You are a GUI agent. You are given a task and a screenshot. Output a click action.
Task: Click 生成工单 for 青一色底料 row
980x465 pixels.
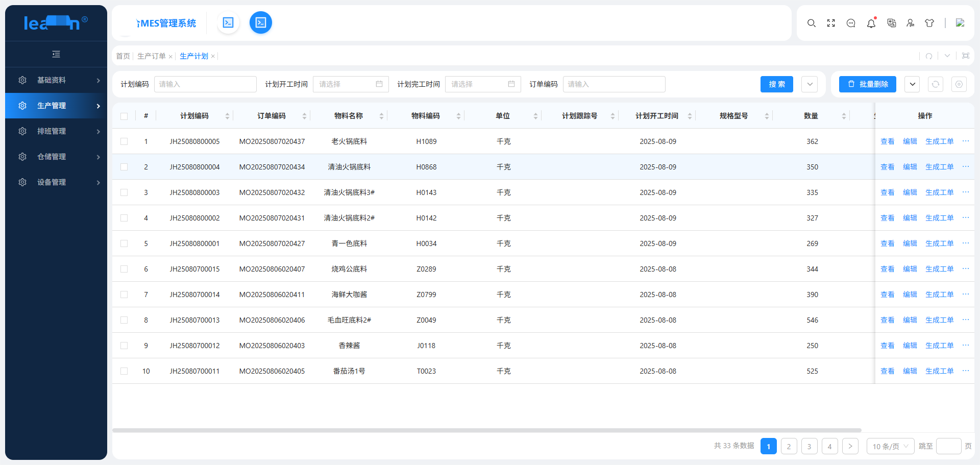click(939, 243)
